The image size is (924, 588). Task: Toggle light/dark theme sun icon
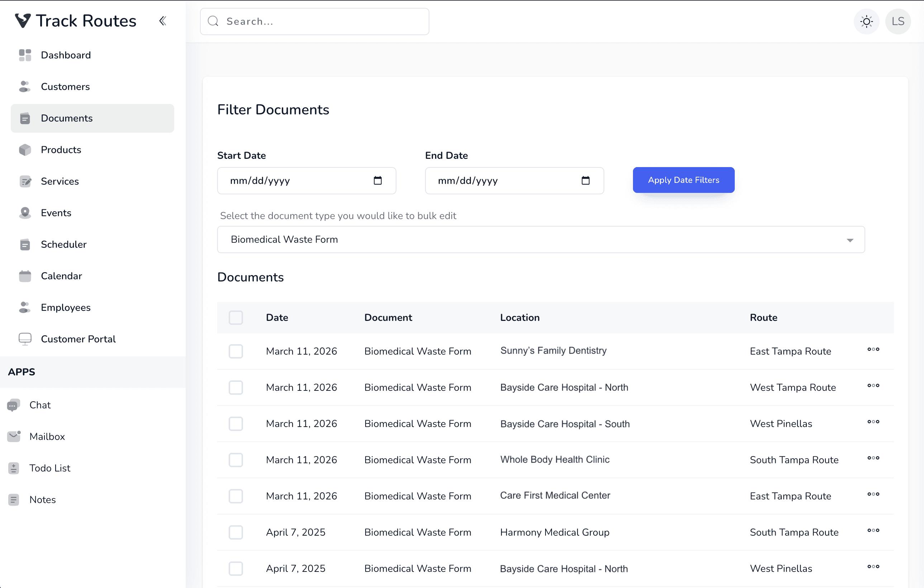click(866, 22)
